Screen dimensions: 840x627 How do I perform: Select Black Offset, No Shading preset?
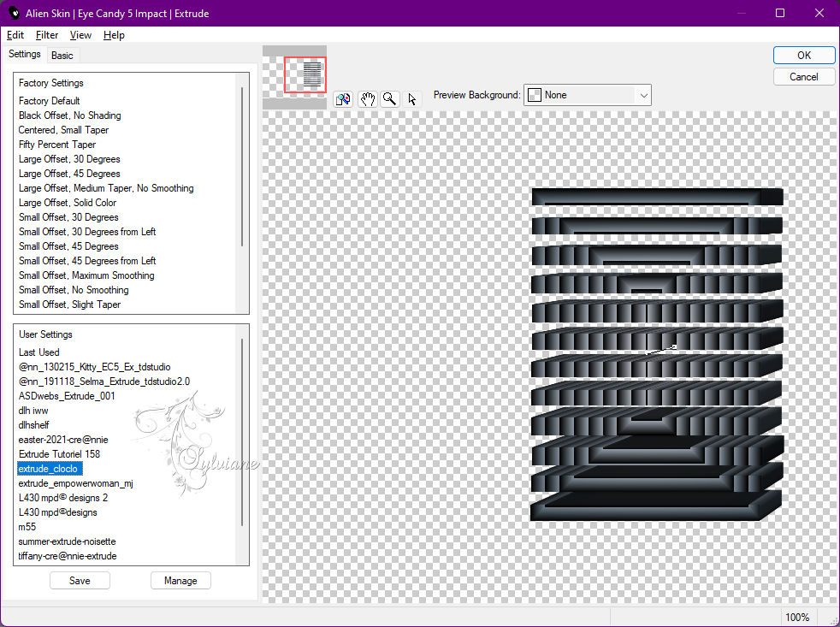point(69,115)
